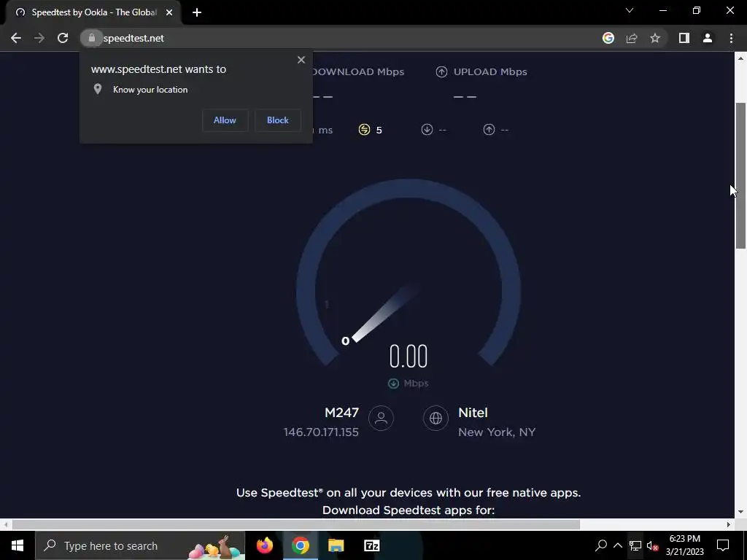Image resolution: width=747 pixels, height=560 pixels.
Task: Click the scroll up arrow
Action: pos(740,58)
